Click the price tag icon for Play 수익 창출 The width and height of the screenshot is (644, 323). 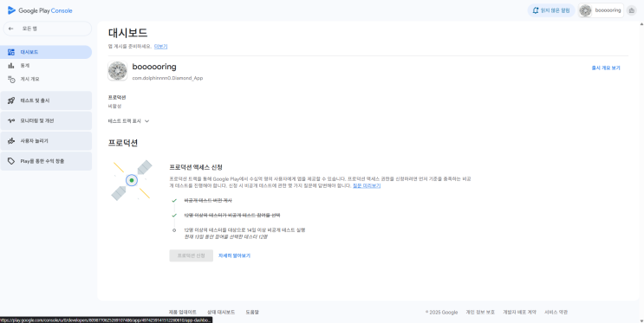click(11, 161)
